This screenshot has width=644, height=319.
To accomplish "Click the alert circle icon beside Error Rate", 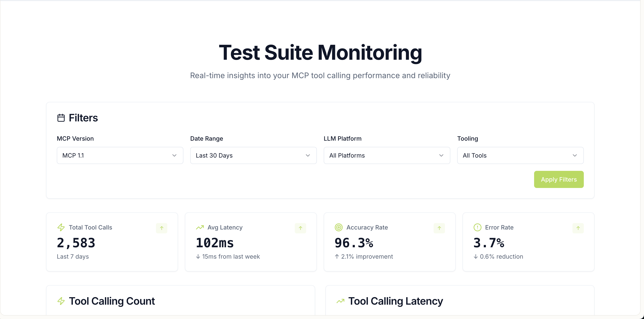I will point(477,227).
